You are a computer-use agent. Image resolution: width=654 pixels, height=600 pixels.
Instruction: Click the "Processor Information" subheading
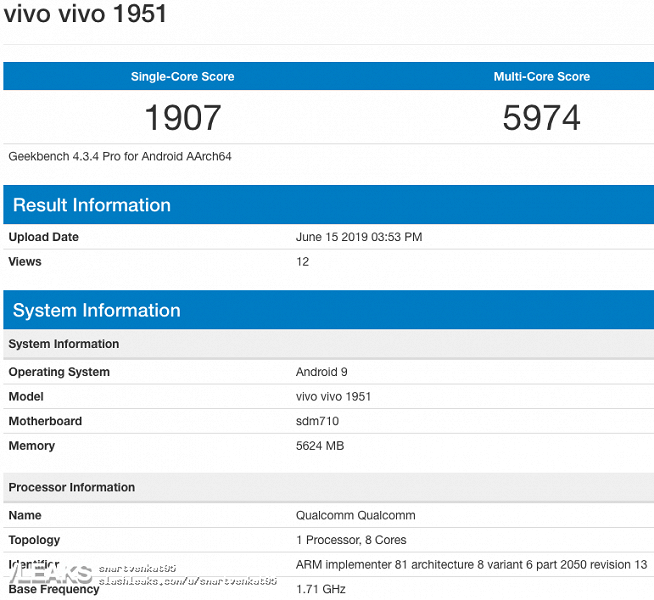[x=72, y=487]
